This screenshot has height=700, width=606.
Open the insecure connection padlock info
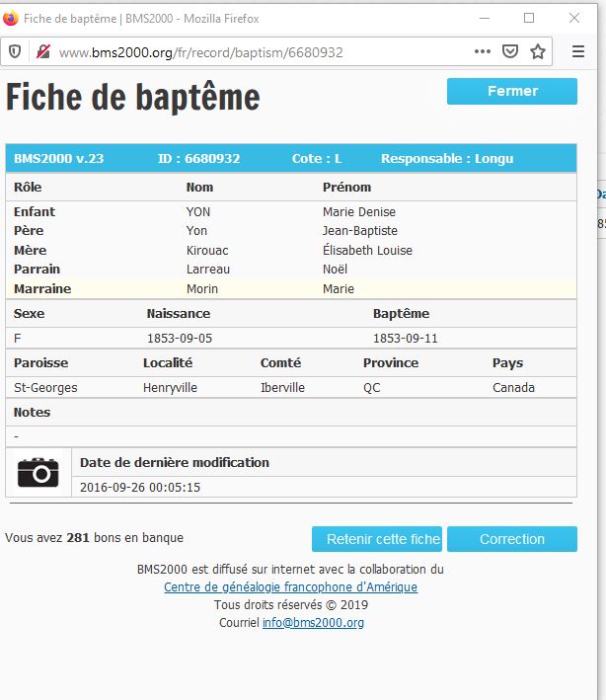[x=43, y=51]
